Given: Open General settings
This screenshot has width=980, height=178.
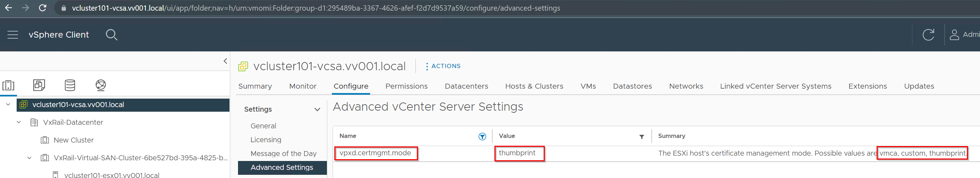Looking at the screenshot, I should pos(263,126).
